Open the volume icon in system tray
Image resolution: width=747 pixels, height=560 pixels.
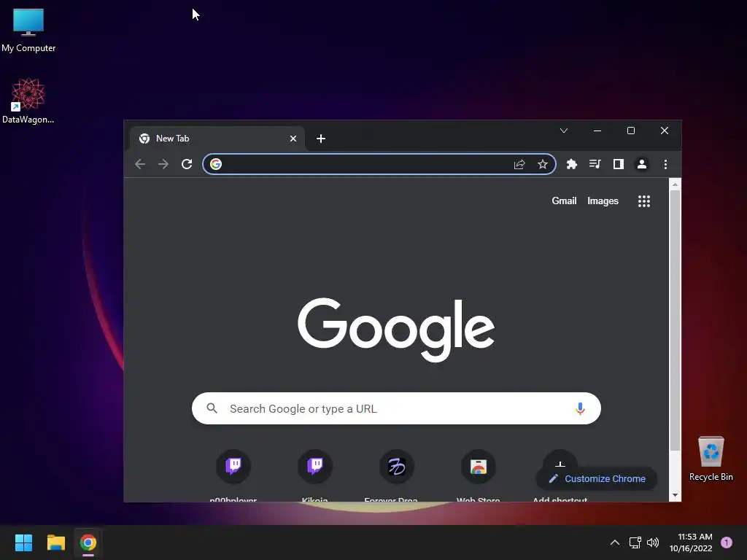653,542
